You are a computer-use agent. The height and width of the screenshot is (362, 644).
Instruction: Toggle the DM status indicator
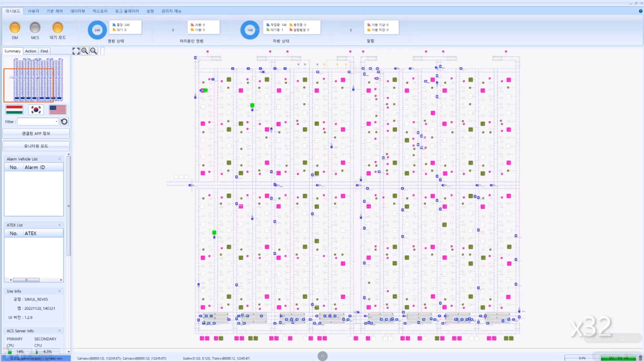(15, 28)
